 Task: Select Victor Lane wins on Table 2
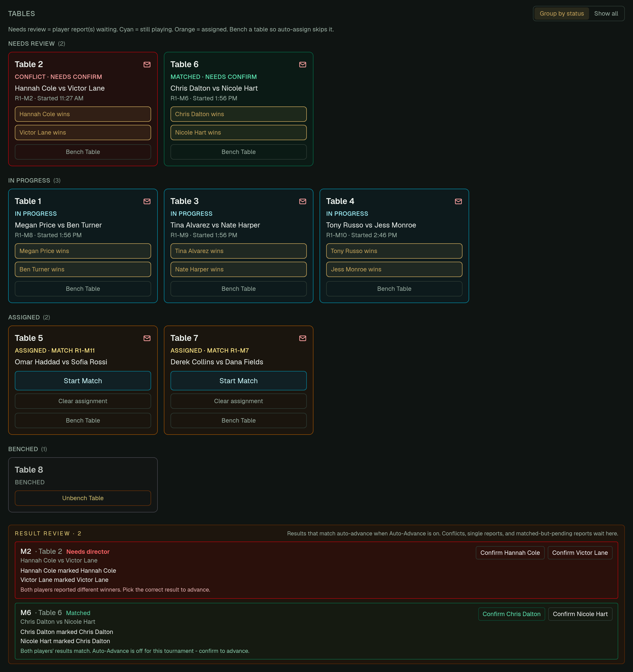click(x=83, y=133)
